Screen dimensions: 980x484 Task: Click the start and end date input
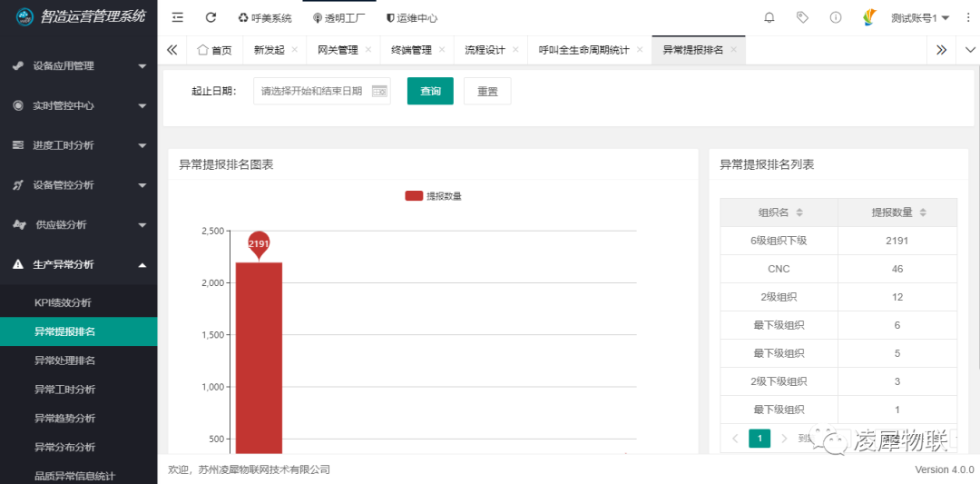point(312,91)
